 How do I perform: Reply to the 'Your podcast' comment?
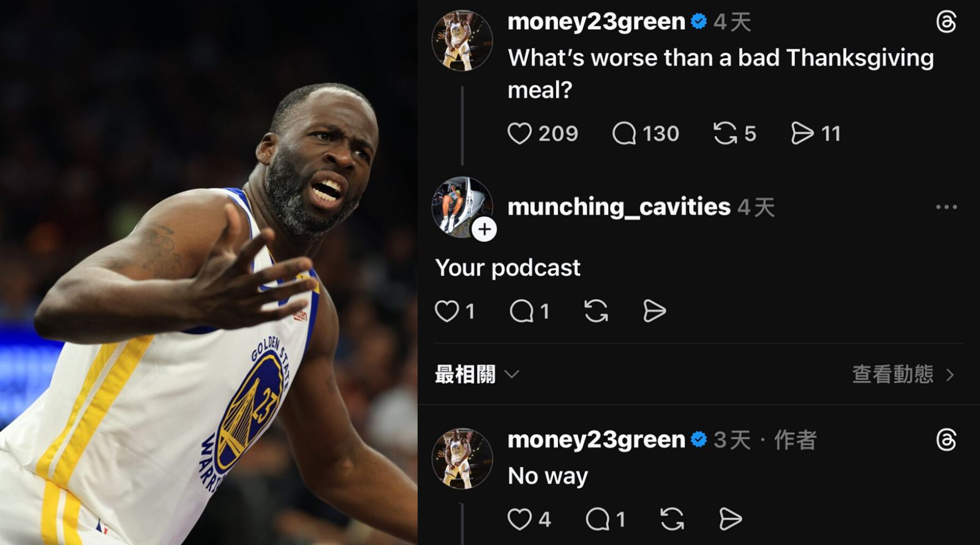(522, 311)
